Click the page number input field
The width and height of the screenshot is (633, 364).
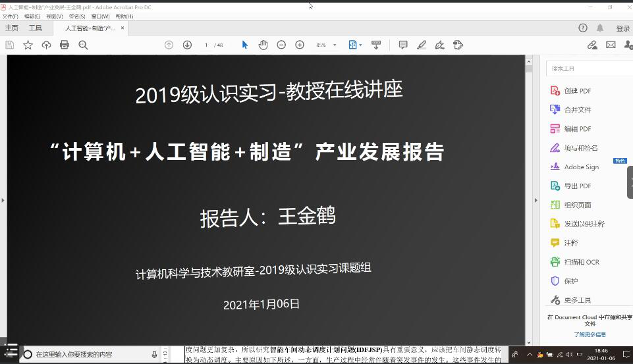(206, 45)
